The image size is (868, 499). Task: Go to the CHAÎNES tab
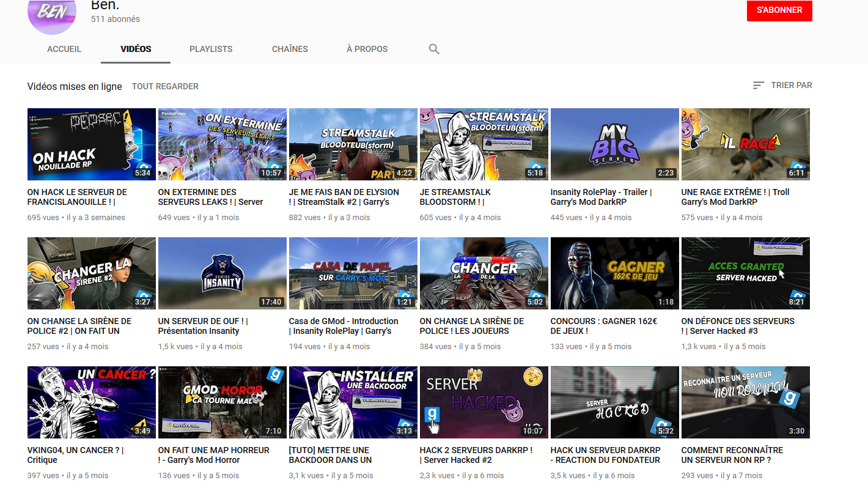(290, 49)
